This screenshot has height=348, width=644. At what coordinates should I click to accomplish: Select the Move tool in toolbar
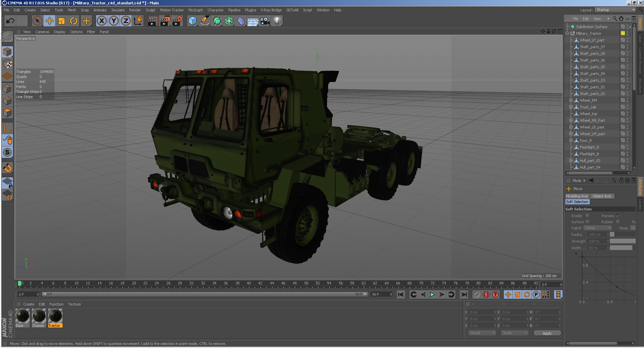coord(50,21)
